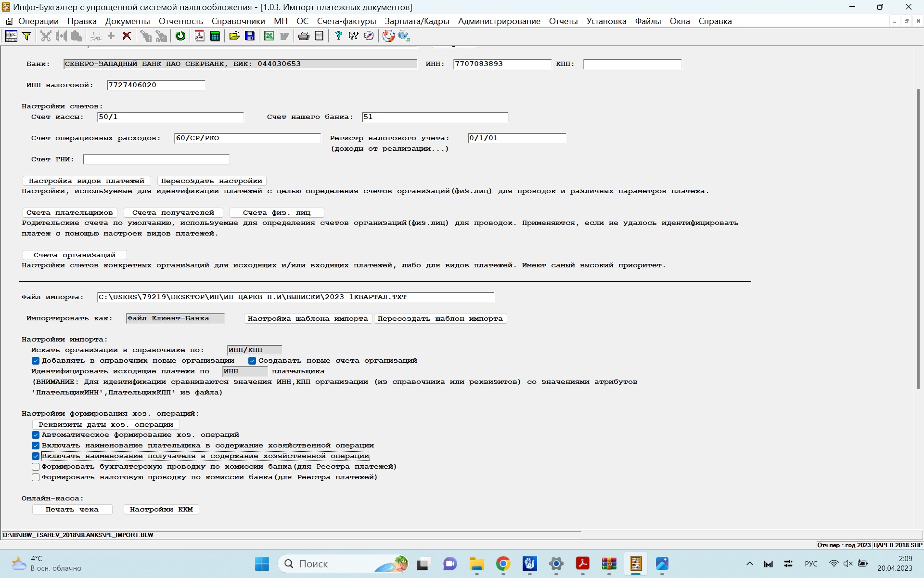Screen dimensions: 924x578
Task: Click 'Печать чека' button
Action: pos(72,510)
